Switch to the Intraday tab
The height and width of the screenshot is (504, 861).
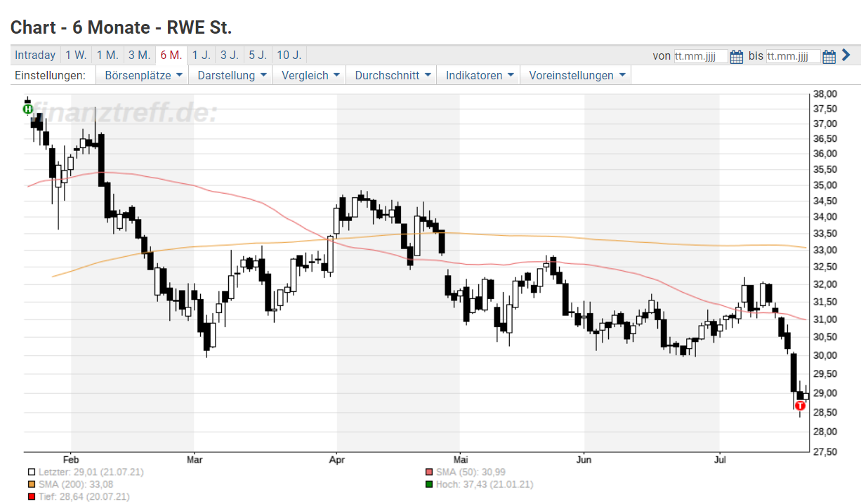35,55
